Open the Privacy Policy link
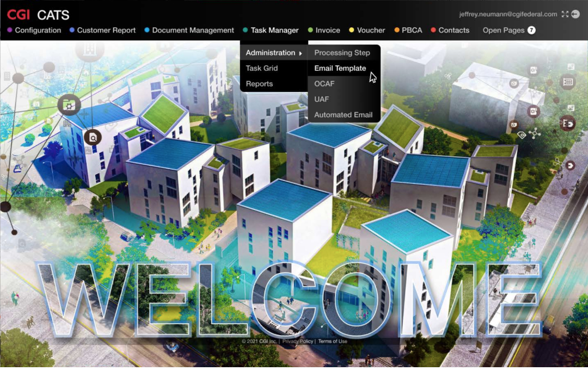 297,342
